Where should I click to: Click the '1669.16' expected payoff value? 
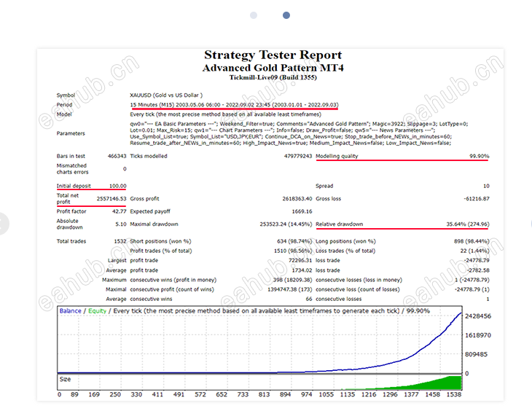tap(302, 211)
